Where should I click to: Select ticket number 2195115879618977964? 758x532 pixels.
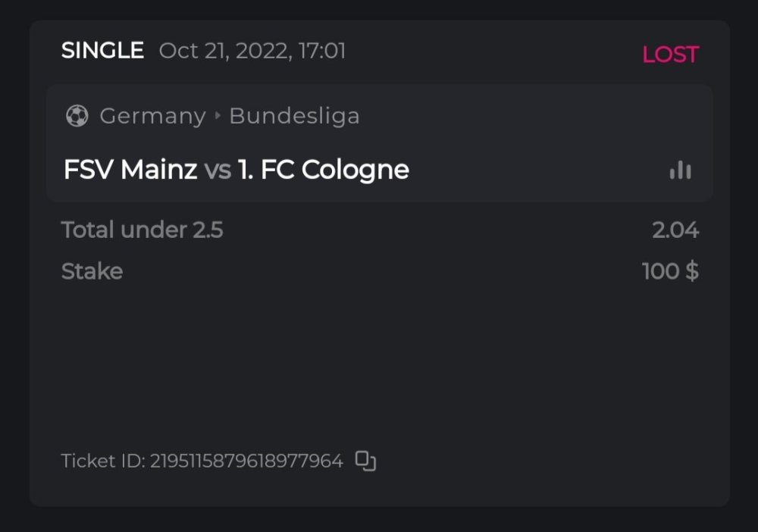(x=246, y=461)
